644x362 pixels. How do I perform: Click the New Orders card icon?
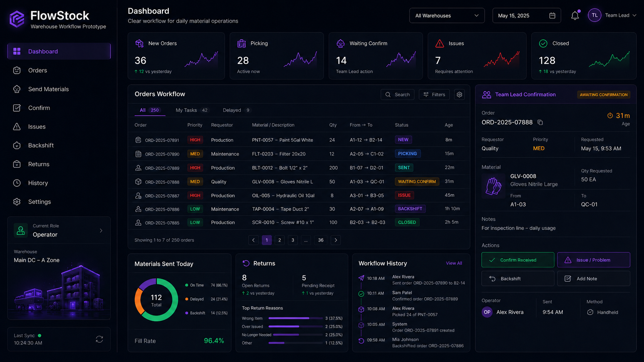tap(139, 43)
